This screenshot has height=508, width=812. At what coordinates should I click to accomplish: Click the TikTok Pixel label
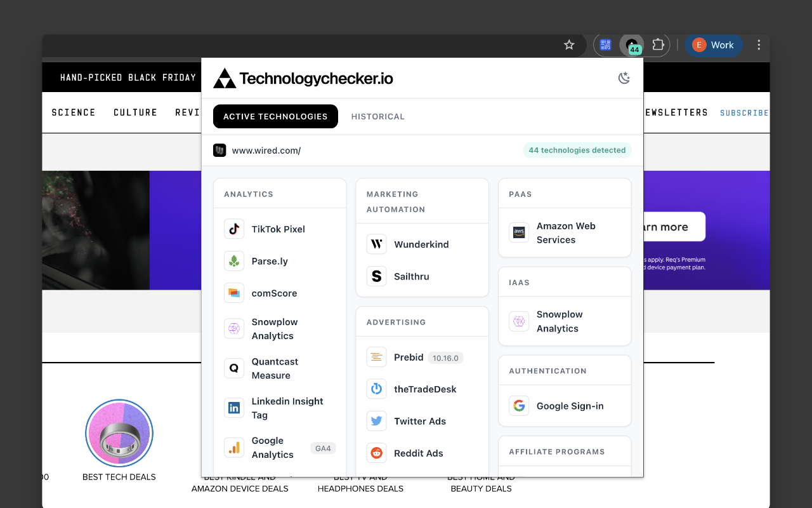pos(278,229)
